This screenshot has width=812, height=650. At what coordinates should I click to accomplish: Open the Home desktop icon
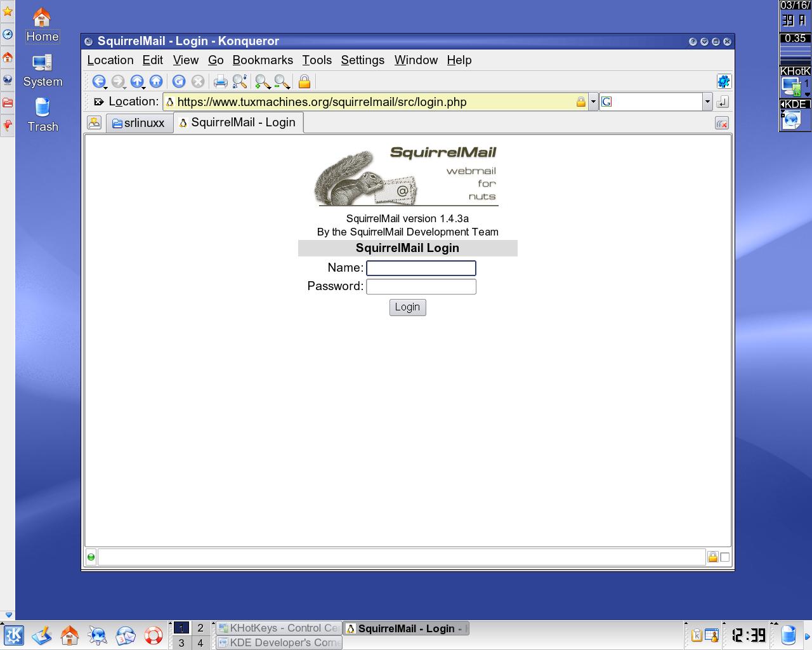(x=42, y=25)
